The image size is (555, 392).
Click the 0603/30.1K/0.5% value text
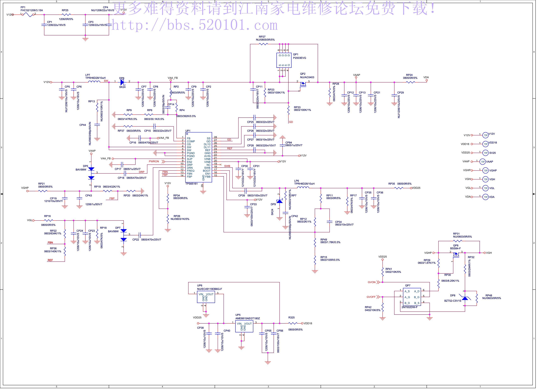coord(154,119)
